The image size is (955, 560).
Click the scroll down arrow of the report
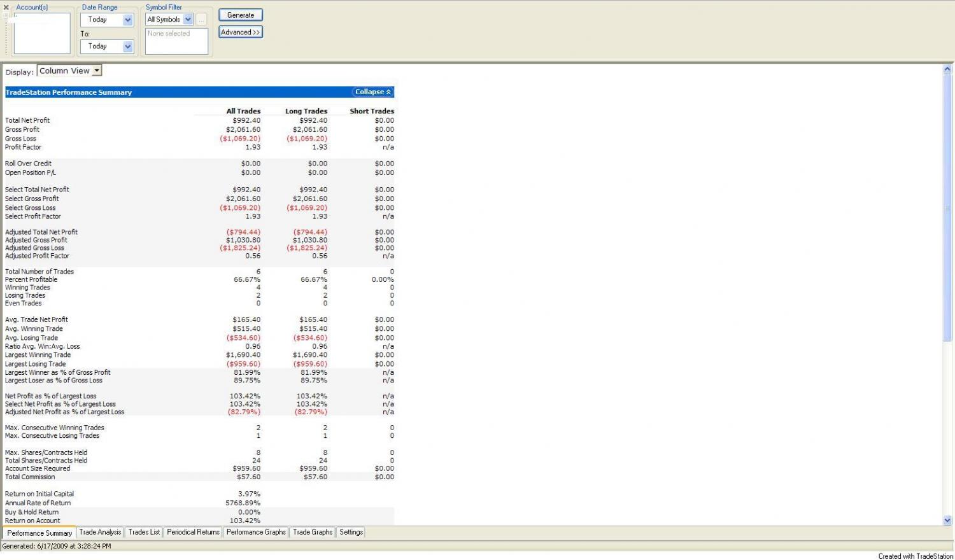(947, 520)
